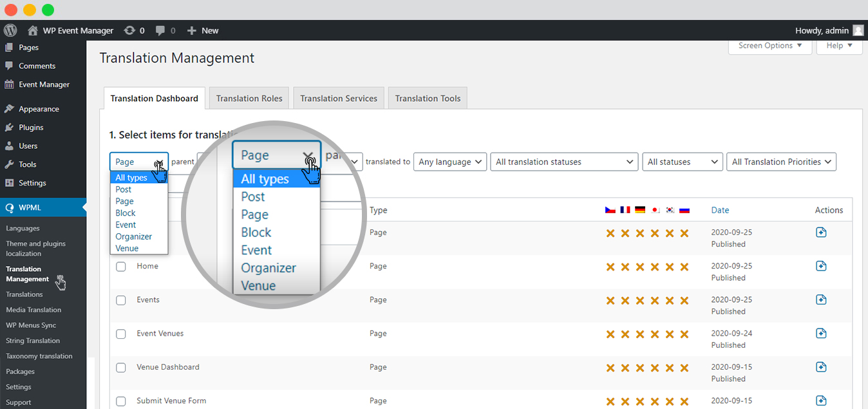This screenshot has width=868, height=409.
Task: Click the Japanese flag column icon
Action: [x=655, y=210]
